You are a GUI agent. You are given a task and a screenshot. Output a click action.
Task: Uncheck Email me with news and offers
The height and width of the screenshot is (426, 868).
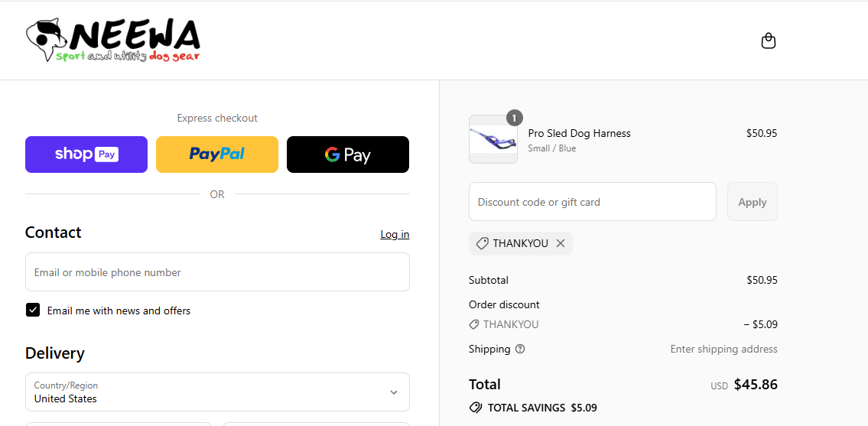[x=33, y=311]
